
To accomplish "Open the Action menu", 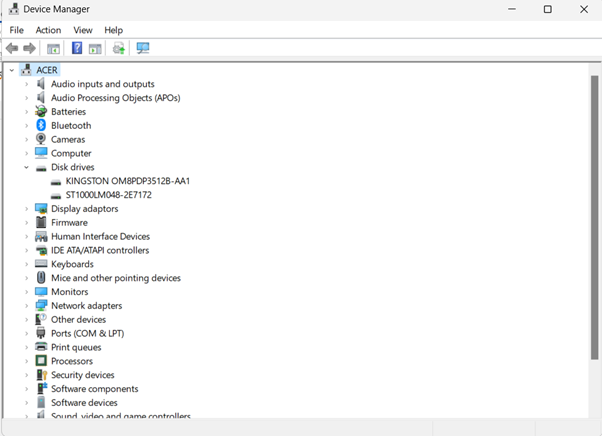I will (x=48, y=30).
